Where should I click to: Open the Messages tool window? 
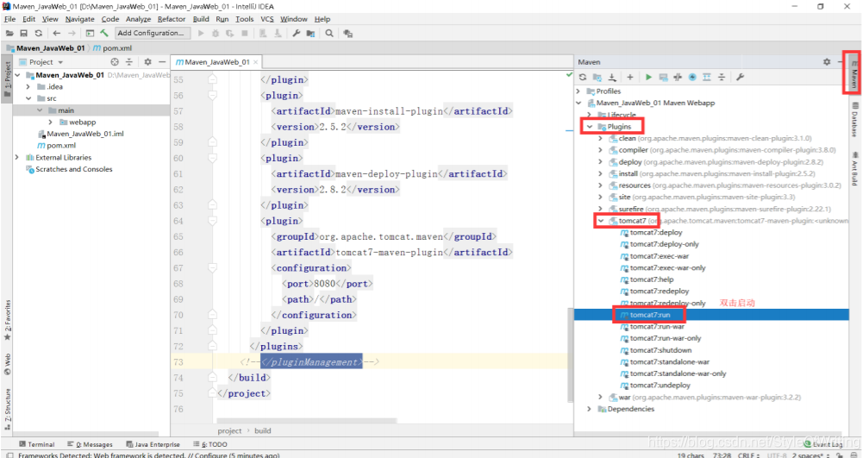90,444
